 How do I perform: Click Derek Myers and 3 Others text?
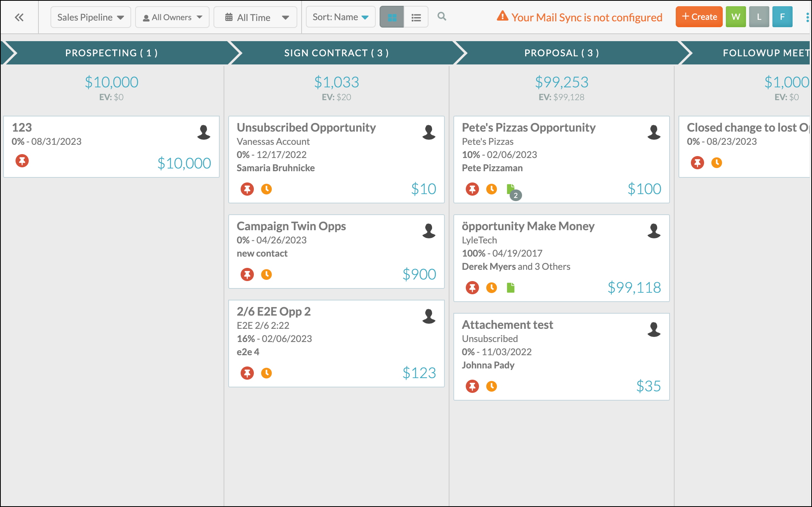coord(516,266)
